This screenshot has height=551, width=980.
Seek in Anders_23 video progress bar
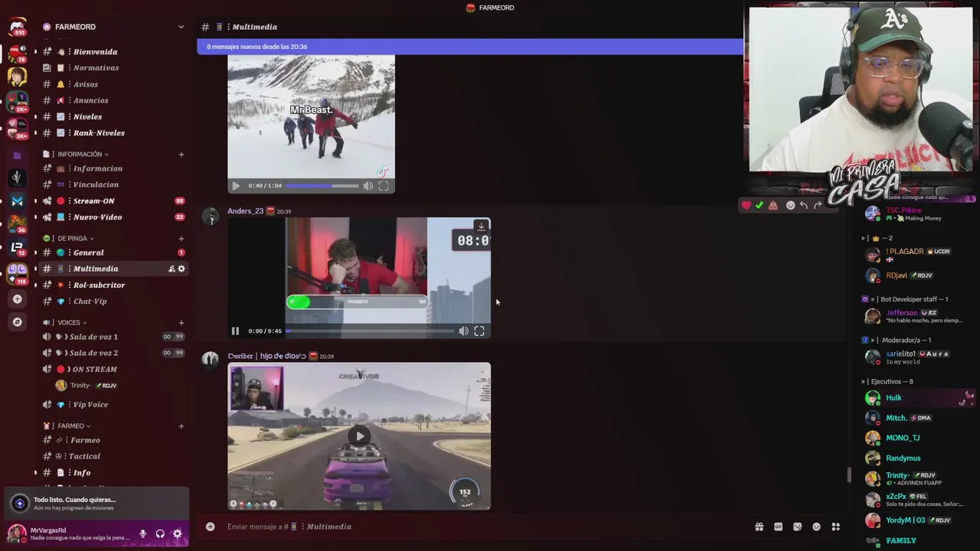coord(370,331)
